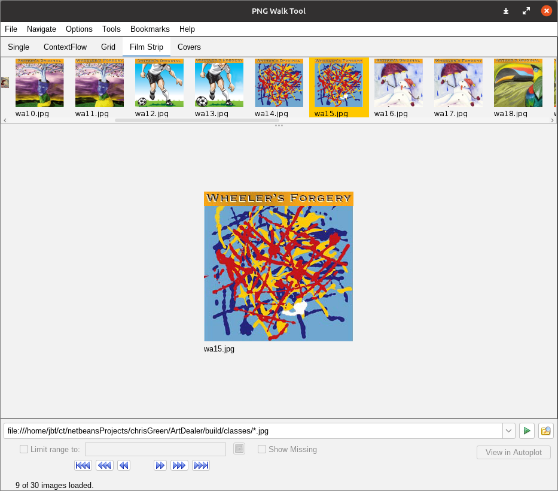Expand the file path history dropdown
This screenshot has height=491, width=558.
click(509, 431)
